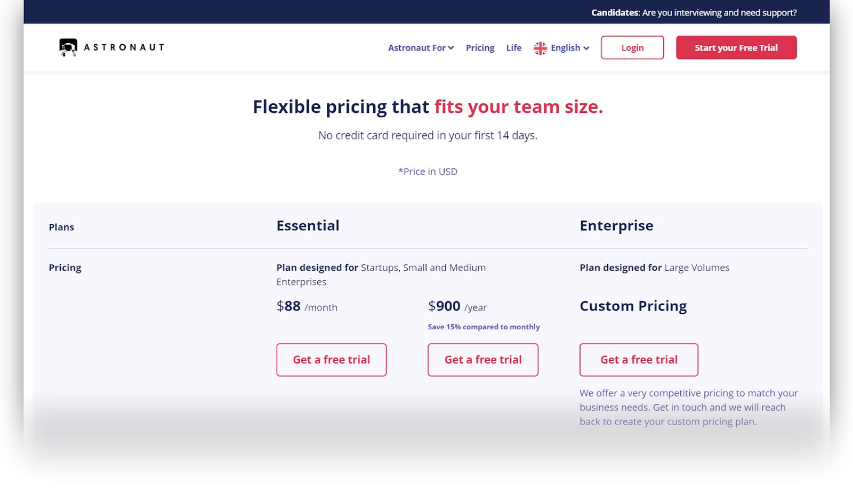Click the Custom Pricing heading
Image resolution: width=853 pixels, height=504 pixels.
point(633,306)
